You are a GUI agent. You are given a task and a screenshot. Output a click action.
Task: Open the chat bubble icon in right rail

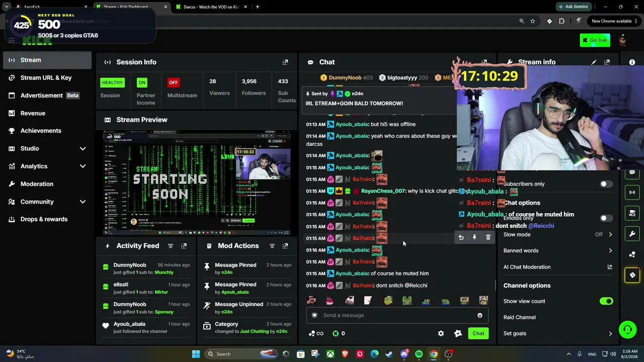point(632,172)
